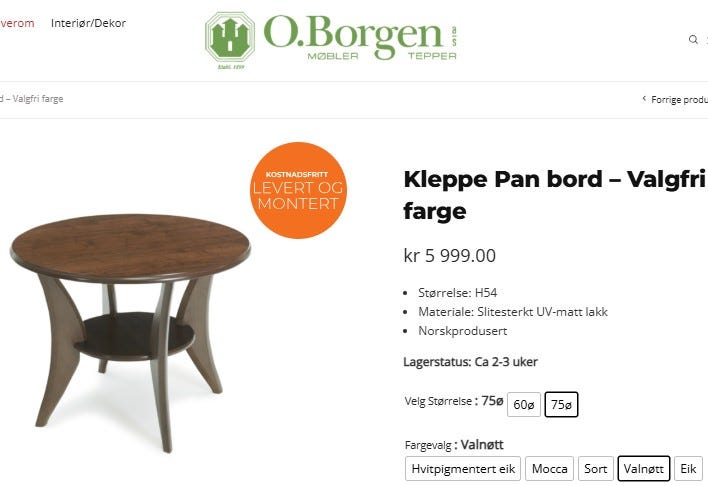Select the 75ø size option

pos(561,404)
